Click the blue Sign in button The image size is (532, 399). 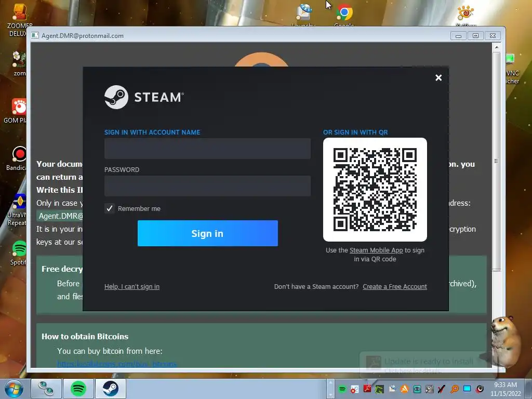(x=208, y=233)
